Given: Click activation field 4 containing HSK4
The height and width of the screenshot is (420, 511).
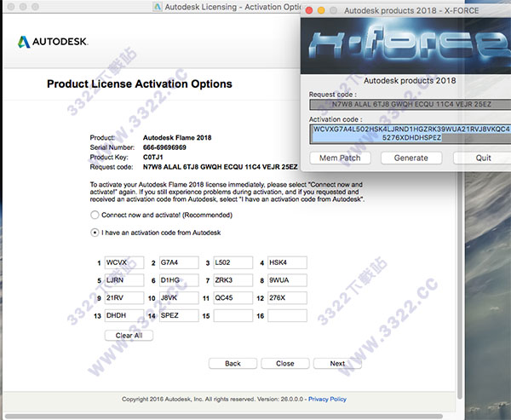Looking at the screenshot, I should (287, 262).
